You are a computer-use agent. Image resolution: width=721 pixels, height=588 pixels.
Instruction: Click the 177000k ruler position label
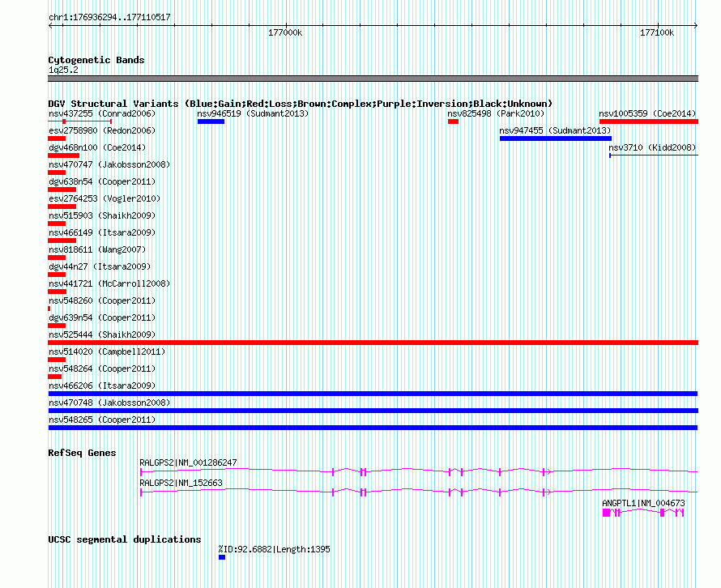point(285,32)
